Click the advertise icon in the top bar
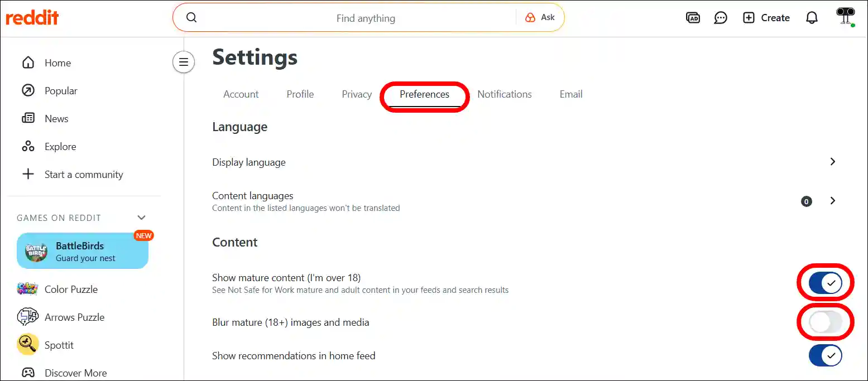This screenshot has width=868, height=381. pyautogui.click(x=693, y=17)
